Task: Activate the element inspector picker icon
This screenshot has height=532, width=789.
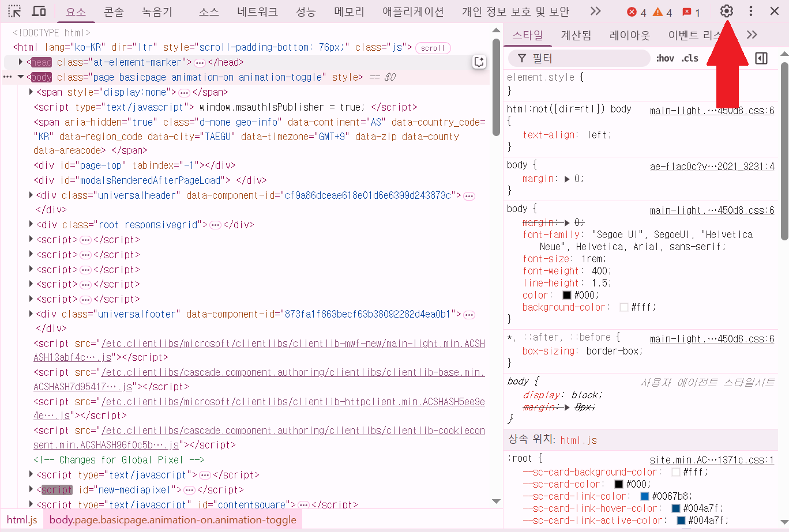Action: pos(14,12)
